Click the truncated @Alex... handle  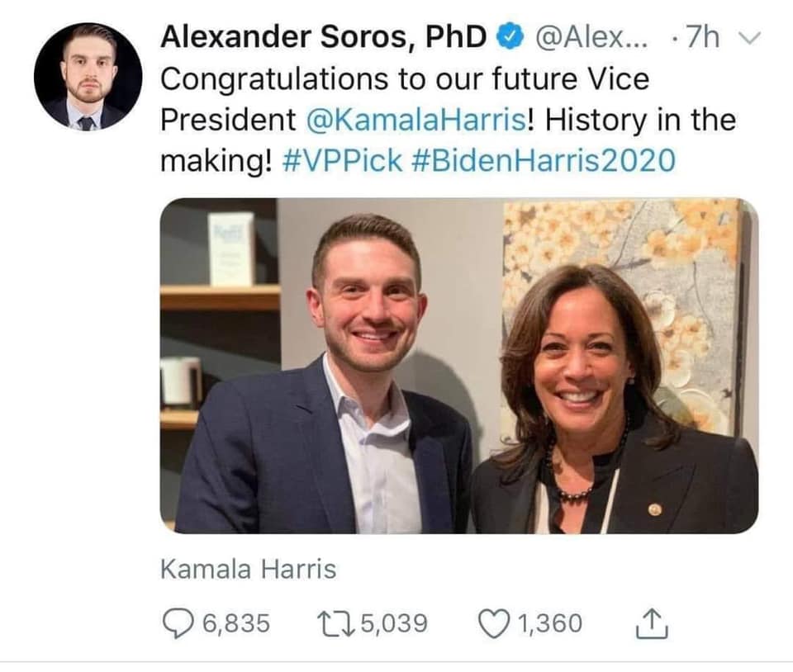tap(590, 37)
